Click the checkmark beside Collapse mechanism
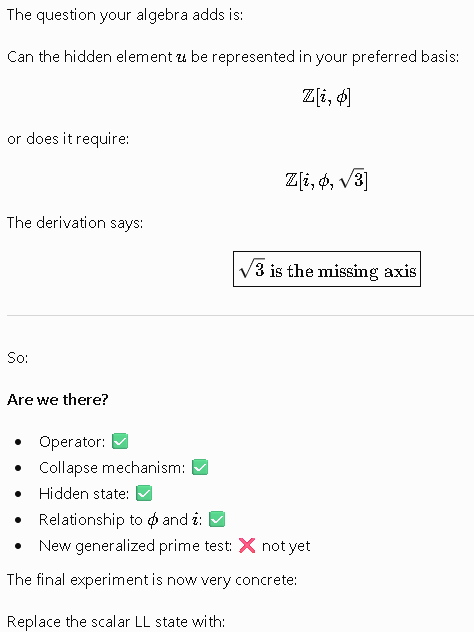The image size is (474, 632). [x=200, y=467]
